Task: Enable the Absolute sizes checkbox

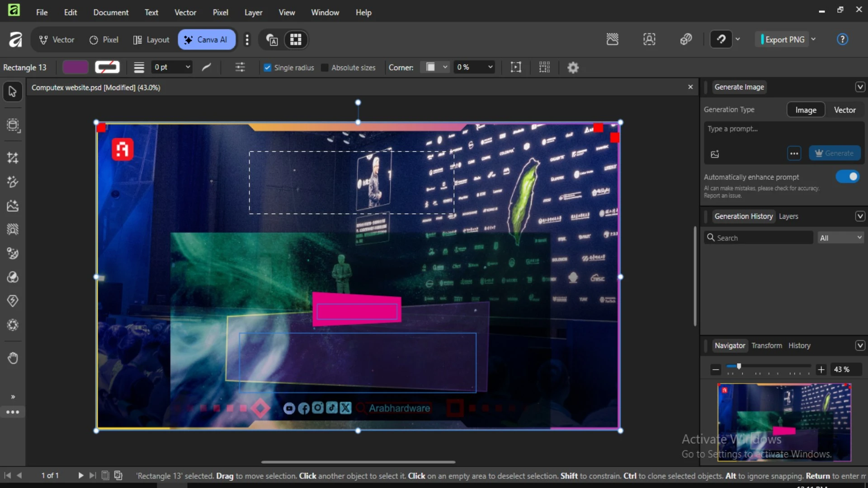Action: tap(325, 67)
